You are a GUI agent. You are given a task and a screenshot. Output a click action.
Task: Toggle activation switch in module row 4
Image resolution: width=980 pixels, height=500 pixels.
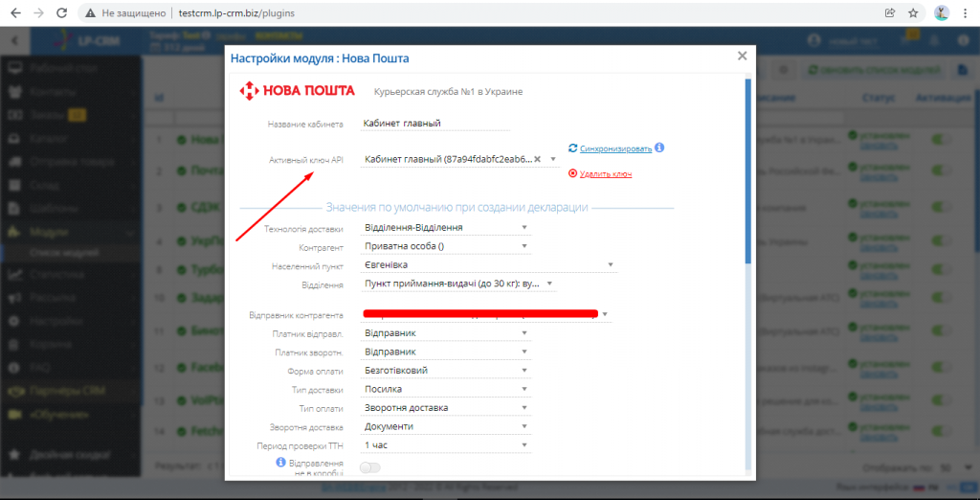[942, 241]
